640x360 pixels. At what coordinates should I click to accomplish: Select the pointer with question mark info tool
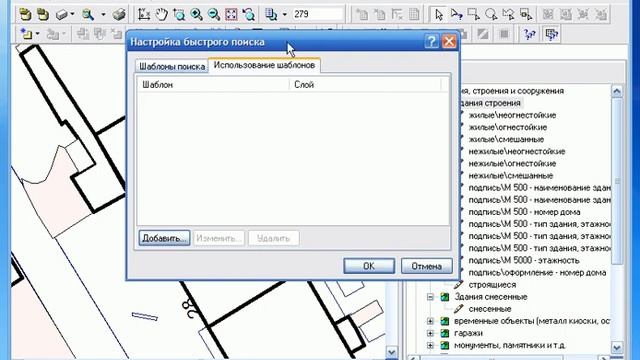pos(456,15)
